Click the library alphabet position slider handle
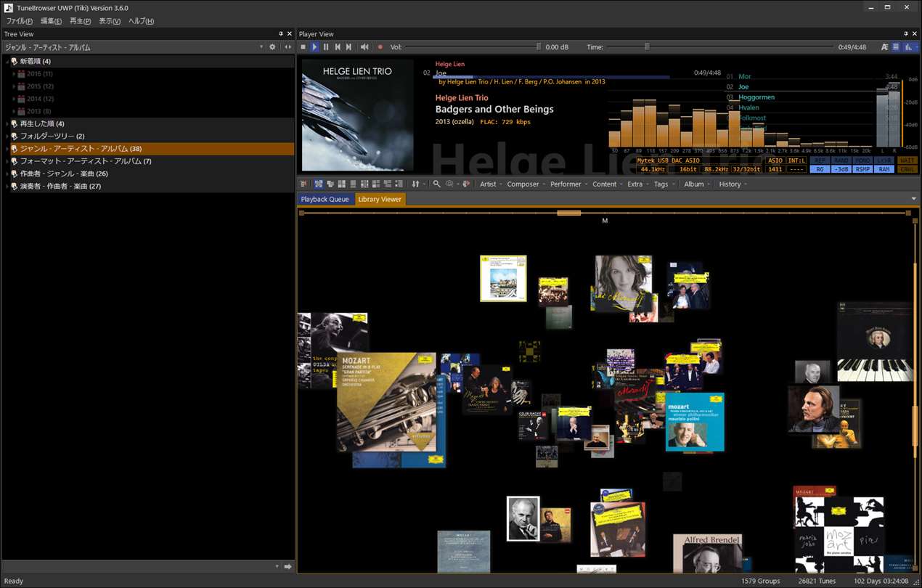 tap(568, 213)
